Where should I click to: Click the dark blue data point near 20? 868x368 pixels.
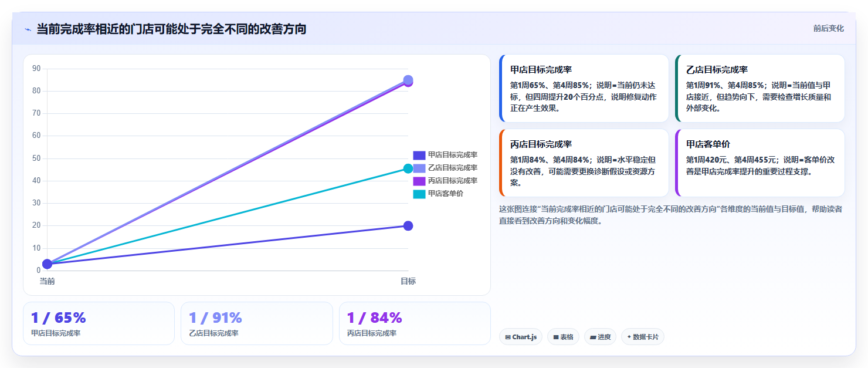pyautogui.click(x=408, y=226)
